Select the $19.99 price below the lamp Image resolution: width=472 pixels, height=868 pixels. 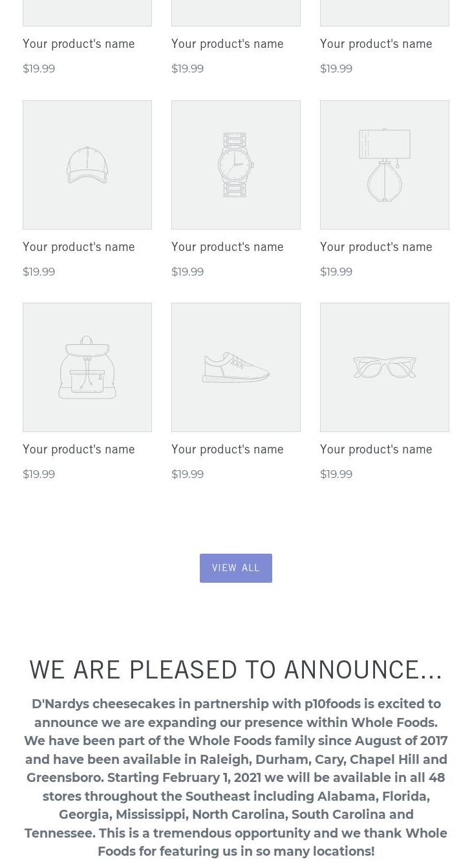(336, 272)
